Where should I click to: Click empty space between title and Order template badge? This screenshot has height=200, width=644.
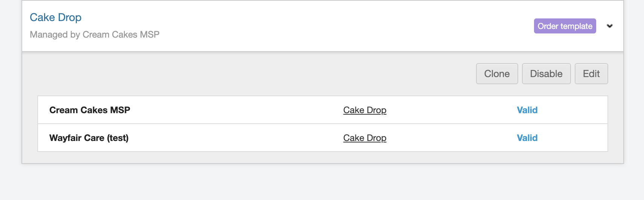[x=301, y=26]
